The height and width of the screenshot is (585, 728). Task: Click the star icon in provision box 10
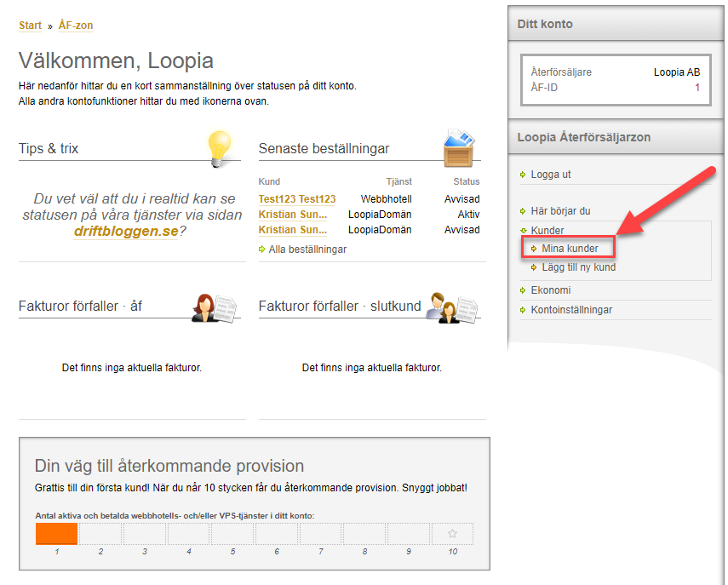tap(452, 533)
